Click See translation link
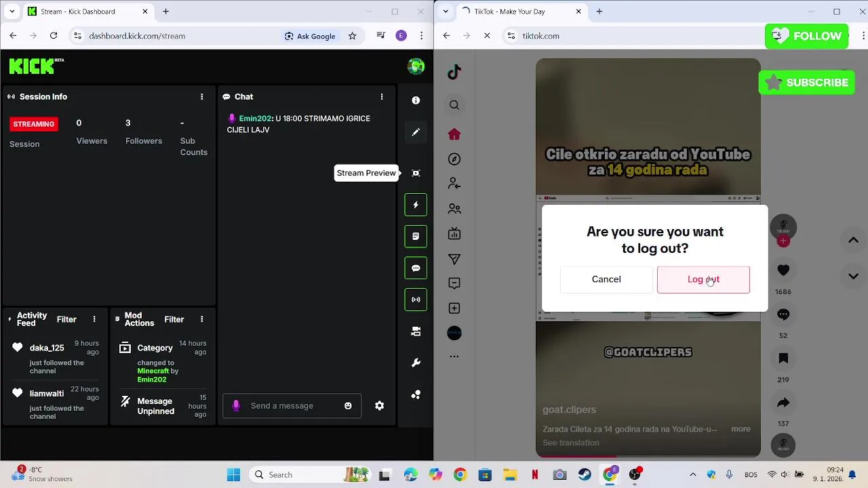 [x=571, y=443]
